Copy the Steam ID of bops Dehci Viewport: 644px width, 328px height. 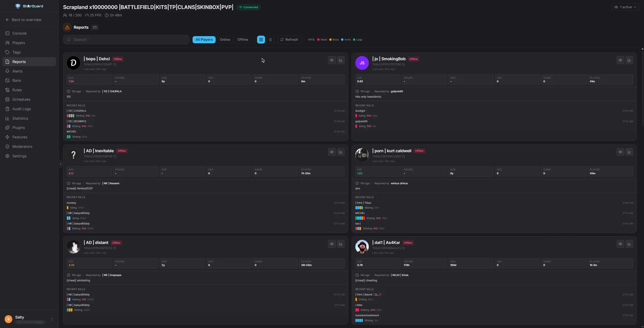[114, 64]
